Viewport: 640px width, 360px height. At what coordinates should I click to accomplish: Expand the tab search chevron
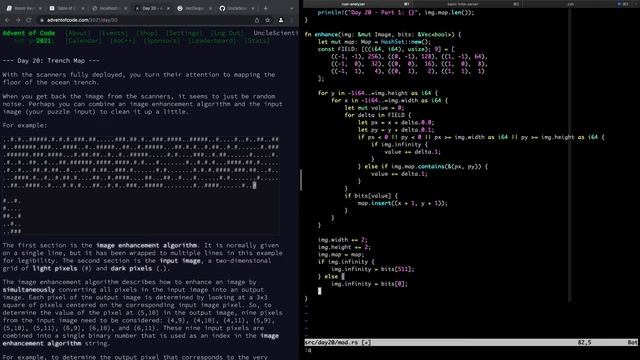[x=291, y=8]
